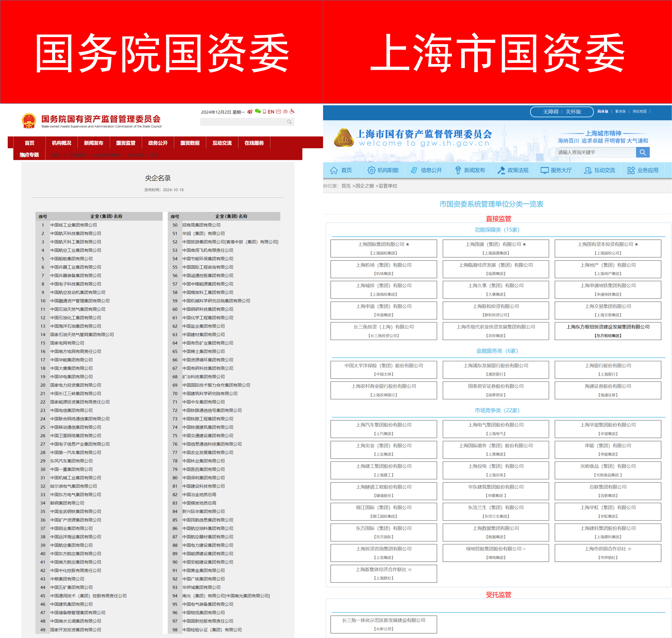Open the 上海申通地铁集团有限公司 card
This screenshot has height=638, width=672.
click(608, 290)
